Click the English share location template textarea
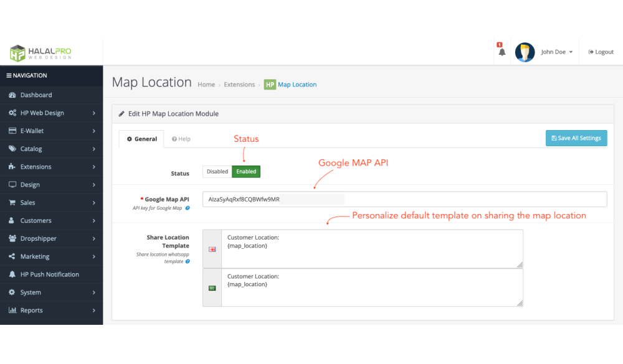Screen dimensions: 623x364 pos(372,249)
